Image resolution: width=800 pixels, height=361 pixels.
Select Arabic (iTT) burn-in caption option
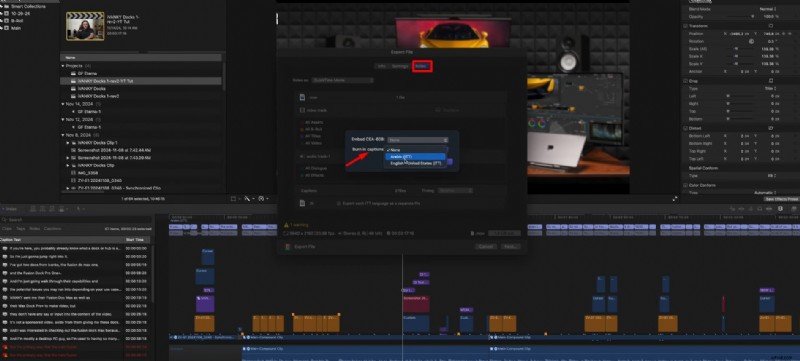point(415,157)
